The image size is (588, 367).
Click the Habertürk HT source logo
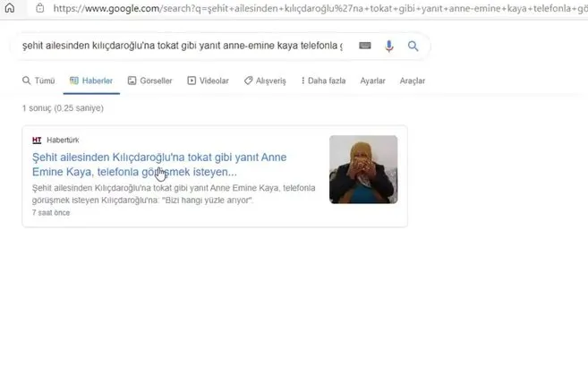37,141
